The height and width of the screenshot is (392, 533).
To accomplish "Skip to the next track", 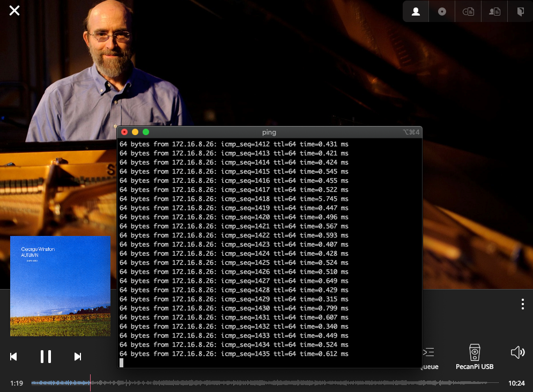I will [x=78, y=357].
